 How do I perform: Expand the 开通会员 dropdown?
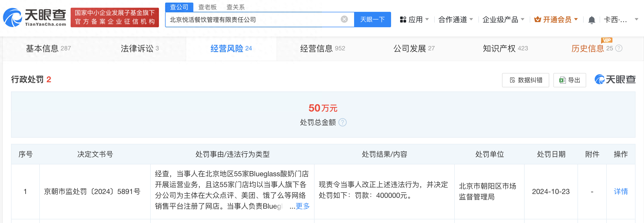(556, 20)
